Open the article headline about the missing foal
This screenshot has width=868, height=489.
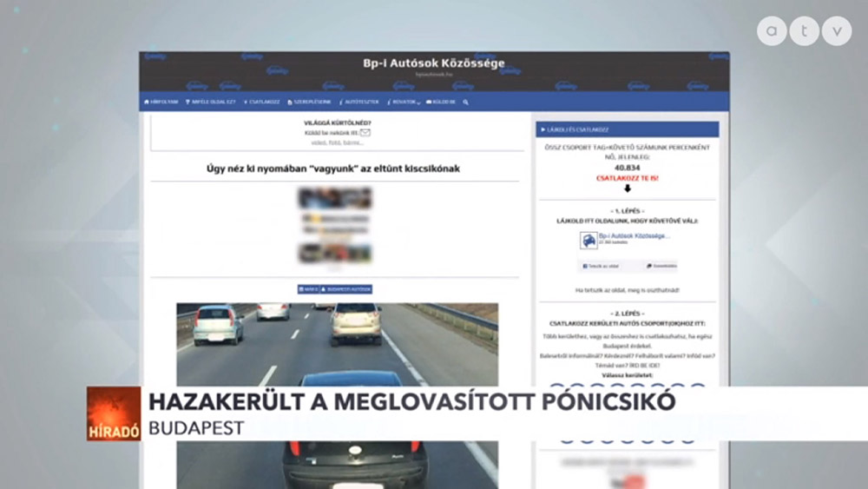(x=333, y=169)
